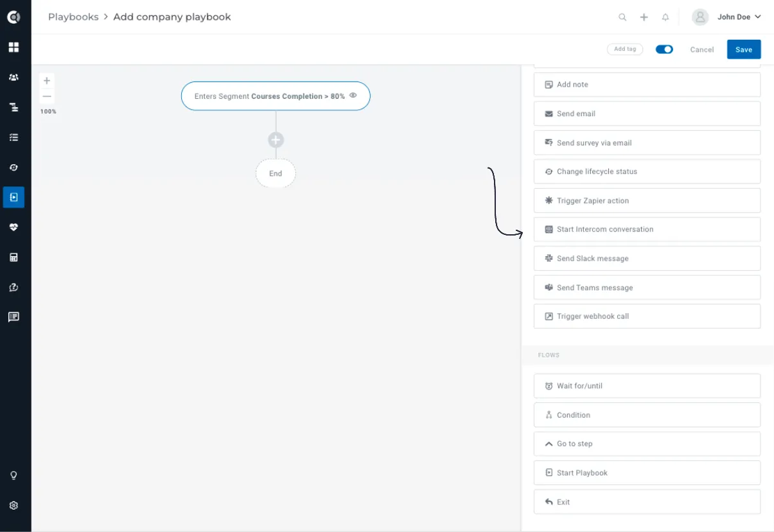Image resolution: width=774 pixels, height=532 pixels.
Task: Add the Exit flow step
Action: [x=647, y=502]
